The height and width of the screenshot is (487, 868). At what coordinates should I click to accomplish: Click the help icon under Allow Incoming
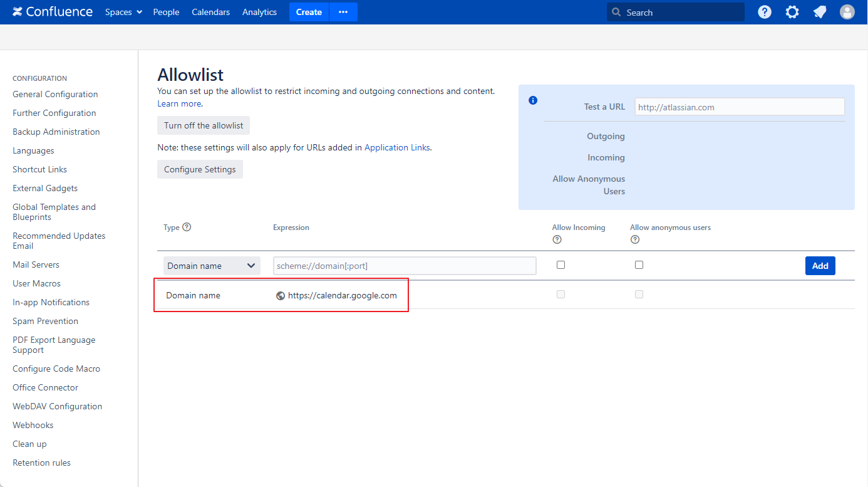557,239
